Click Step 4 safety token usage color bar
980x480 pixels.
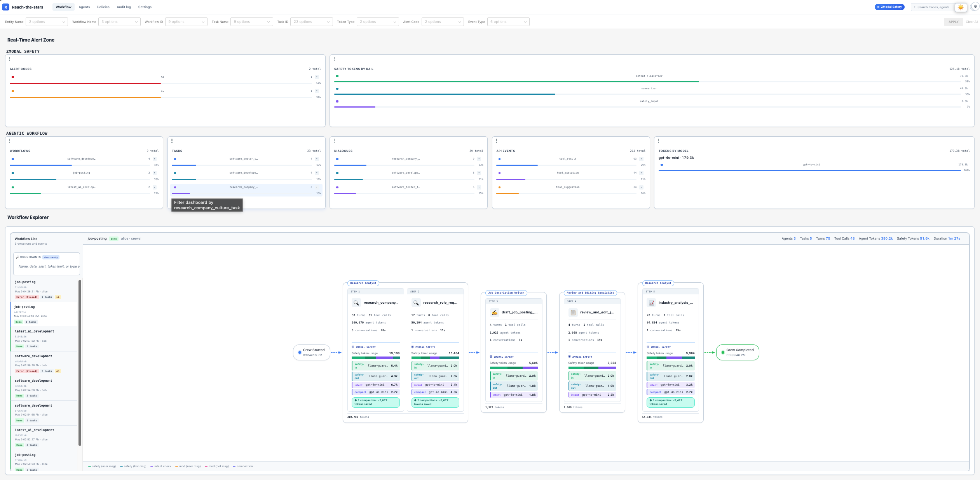(592, 367)
